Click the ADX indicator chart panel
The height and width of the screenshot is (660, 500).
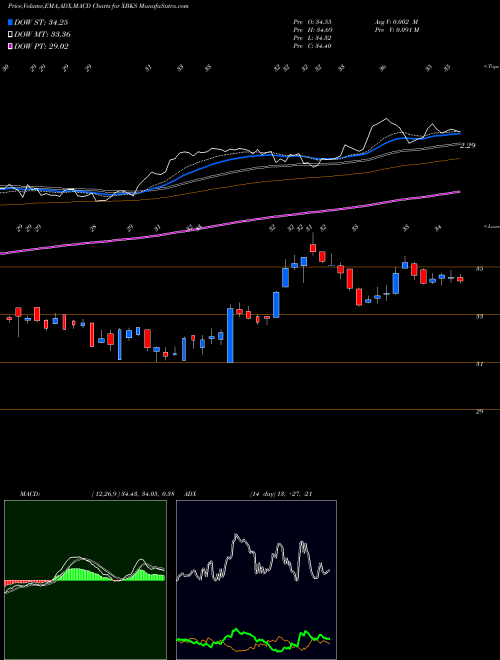(256, 580)
